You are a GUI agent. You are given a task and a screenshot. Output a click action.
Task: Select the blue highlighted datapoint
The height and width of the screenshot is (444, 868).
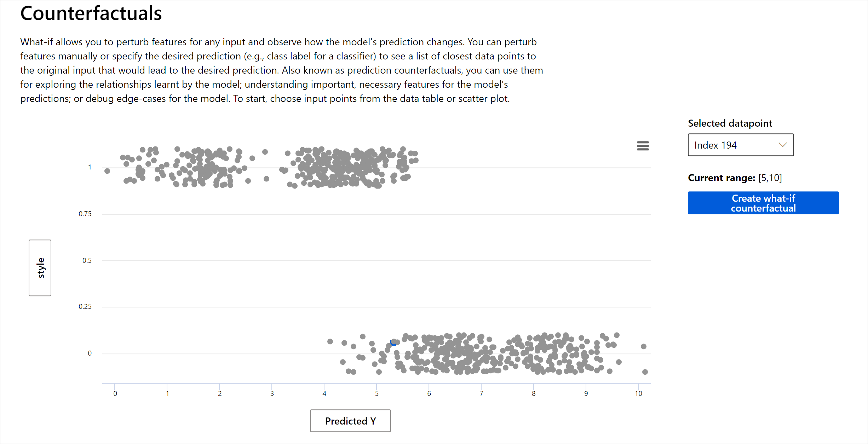tap(392, 343)
